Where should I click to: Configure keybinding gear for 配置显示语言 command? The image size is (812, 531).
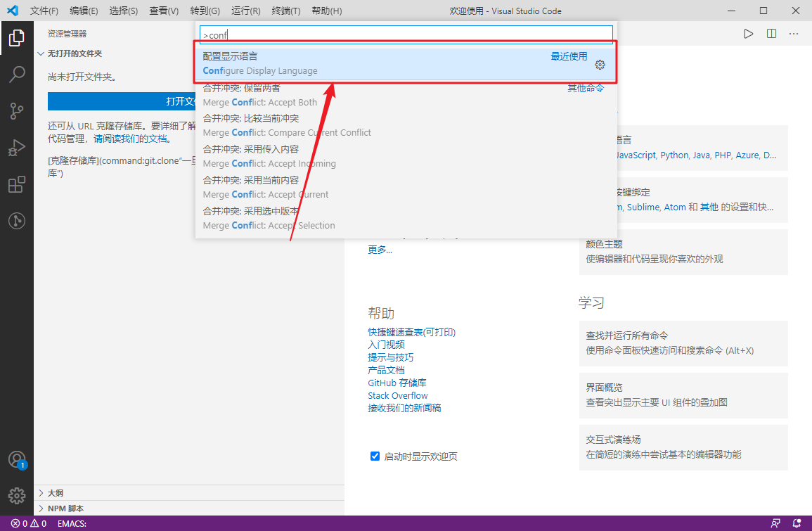tap(600, 65)
